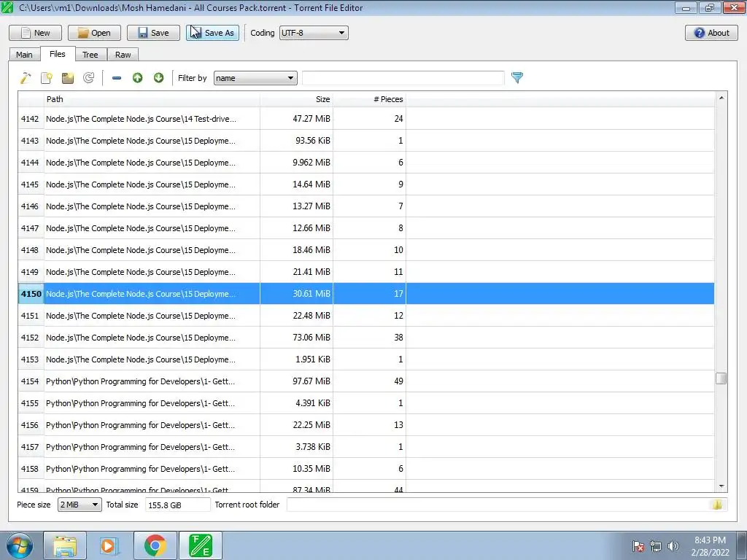Click the Save button

click(x=153, y=33)
